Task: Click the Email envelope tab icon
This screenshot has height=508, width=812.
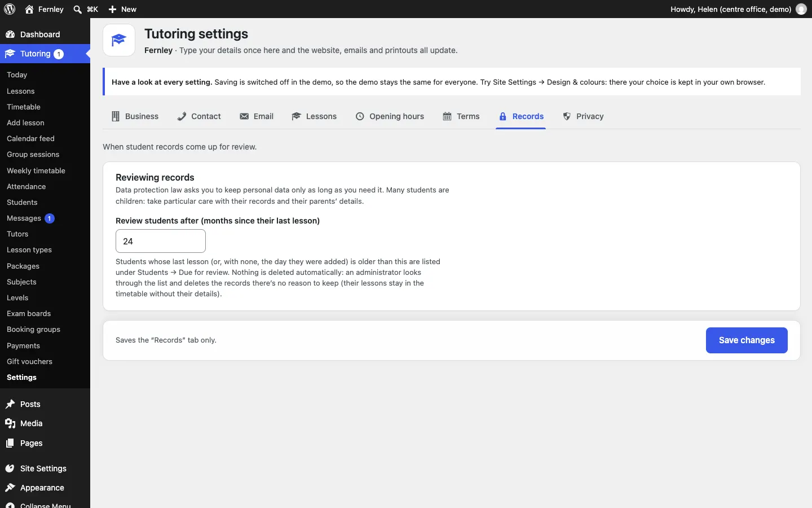Action: click(244, 116)
